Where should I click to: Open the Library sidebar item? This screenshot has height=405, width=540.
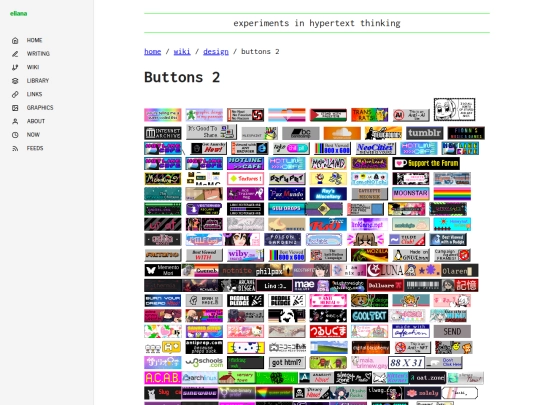(x=38, y=81)
